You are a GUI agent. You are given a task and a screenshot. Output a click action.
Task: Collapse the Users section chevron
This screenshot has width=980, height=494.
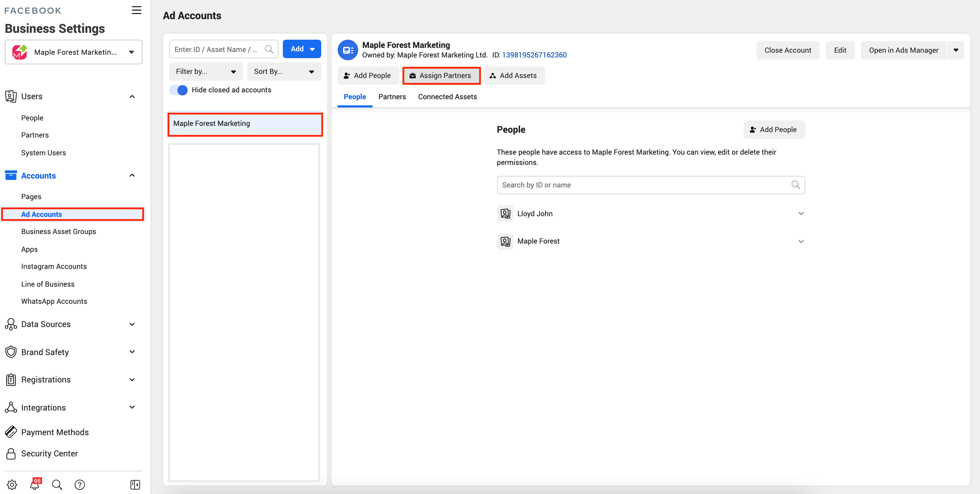pyautogui.click(x=132, y=96)
